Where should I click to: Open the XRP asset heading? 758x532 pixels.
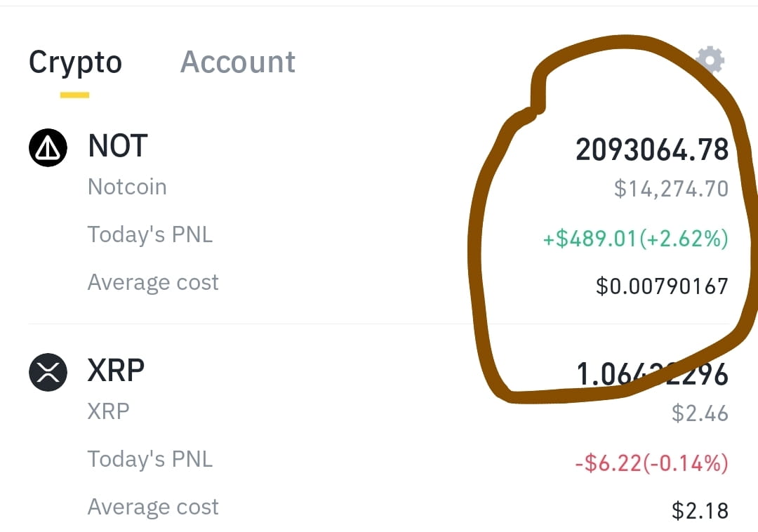point(116,371)
